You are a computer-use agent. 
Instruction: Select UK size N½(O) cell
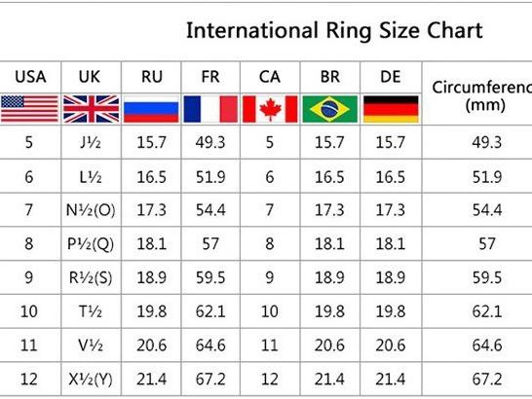[91, 210]
